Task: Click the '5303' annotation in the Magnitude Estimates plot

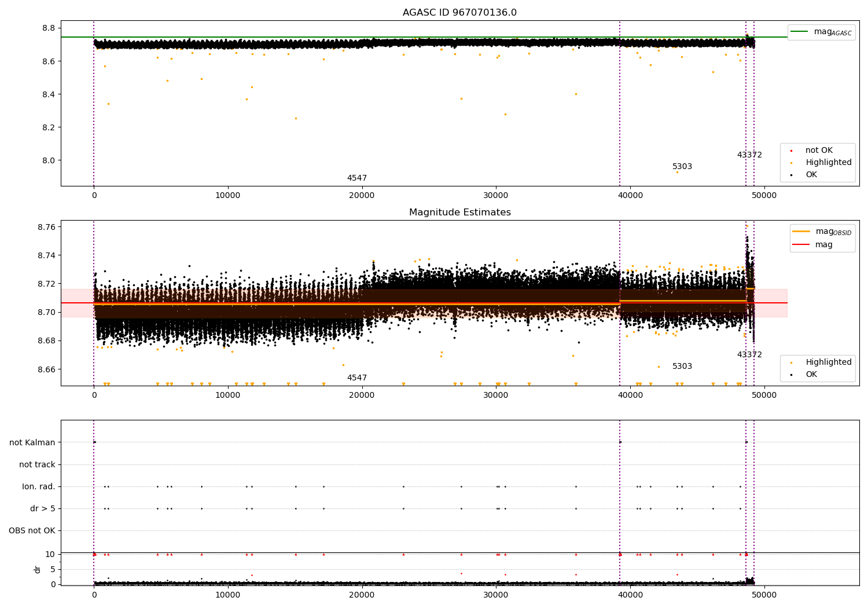Action: (682, 367)
